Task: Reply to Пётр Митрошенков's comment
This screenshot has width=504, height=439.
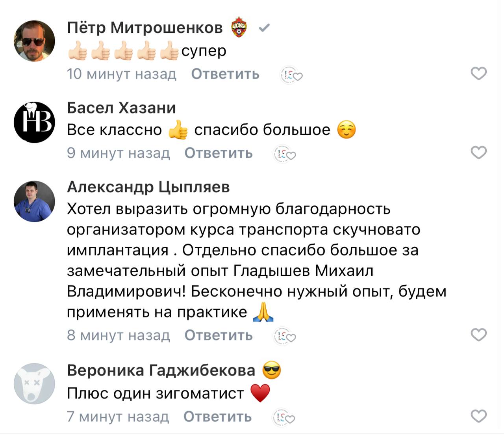Action: (x=225, y=74)
